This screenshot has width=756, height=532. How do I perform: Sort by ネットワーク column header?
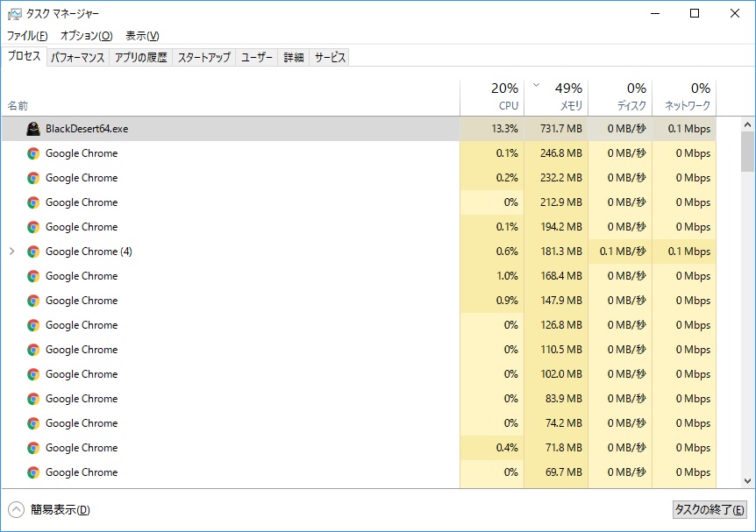click(x=684, y=97)
